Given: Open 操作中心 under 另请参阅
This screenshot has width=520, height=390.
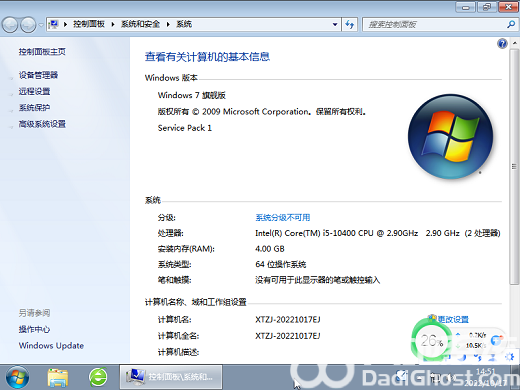Looking at the screenshot, I should 34,329.
